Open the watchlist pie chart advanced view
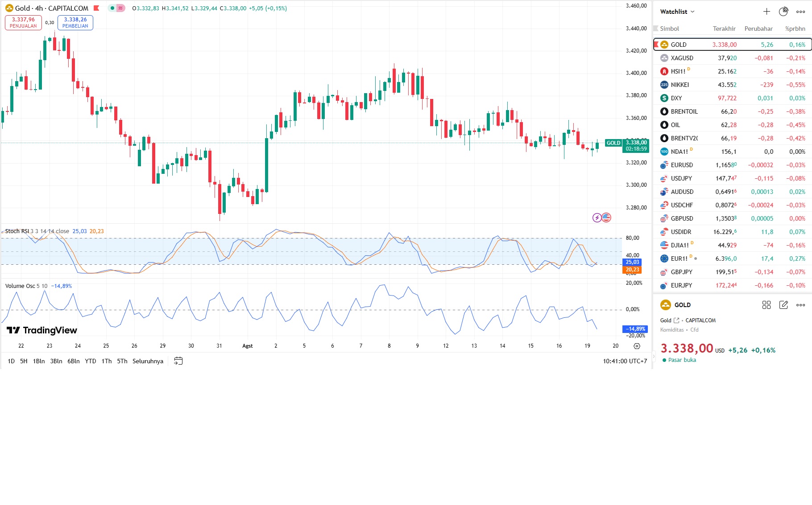 783,12
